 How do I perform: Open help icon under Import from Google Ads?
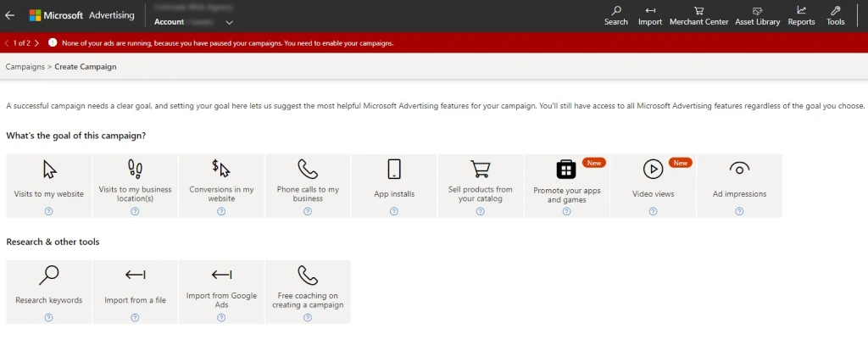(x=221, y=317)
